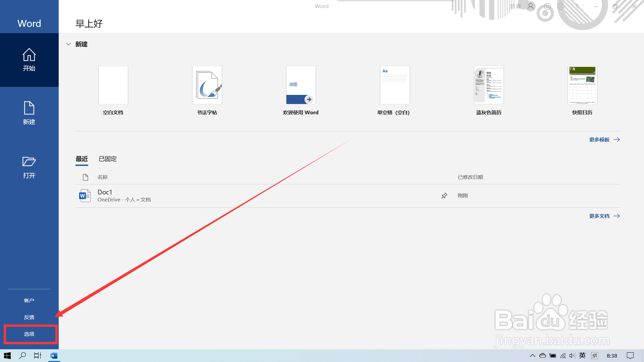
Task: Open 帐户 account settings
Action: coord(29,300)
